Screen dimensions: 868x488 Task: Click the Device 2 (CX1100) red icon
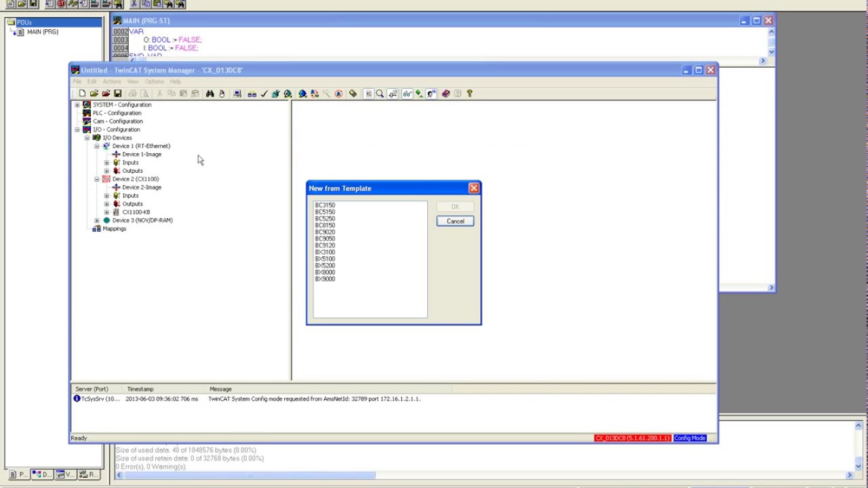106,179
